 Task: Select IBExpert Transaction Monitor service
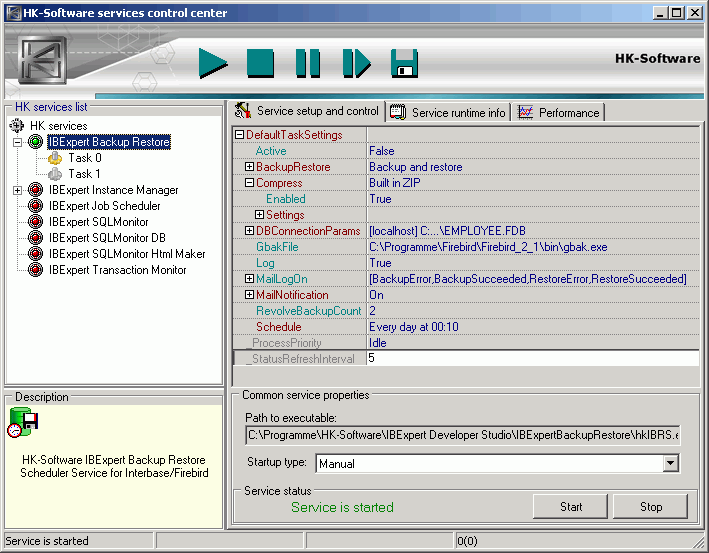pyautogui.click(x=118, y=270)
